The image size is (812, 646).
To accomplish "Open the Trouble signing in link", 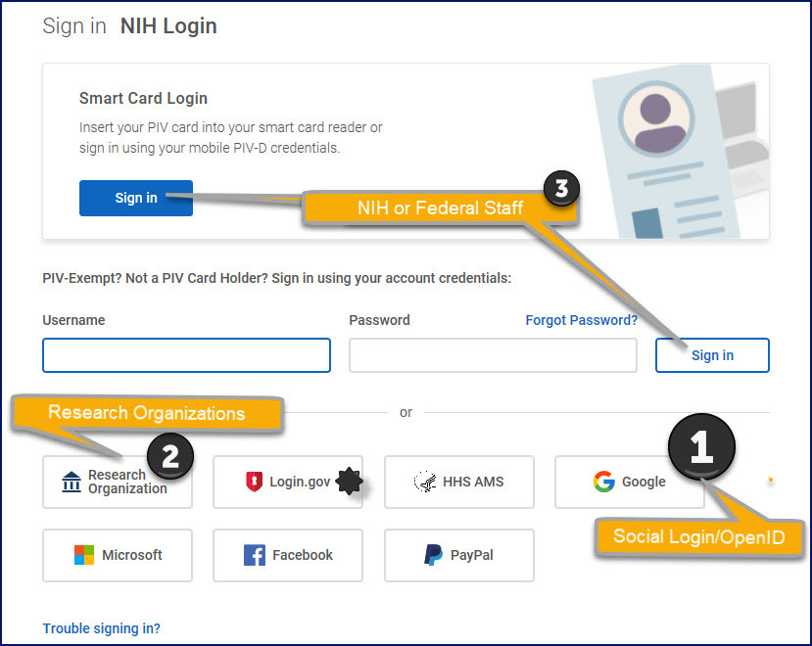I will click(x=101, y=628).
